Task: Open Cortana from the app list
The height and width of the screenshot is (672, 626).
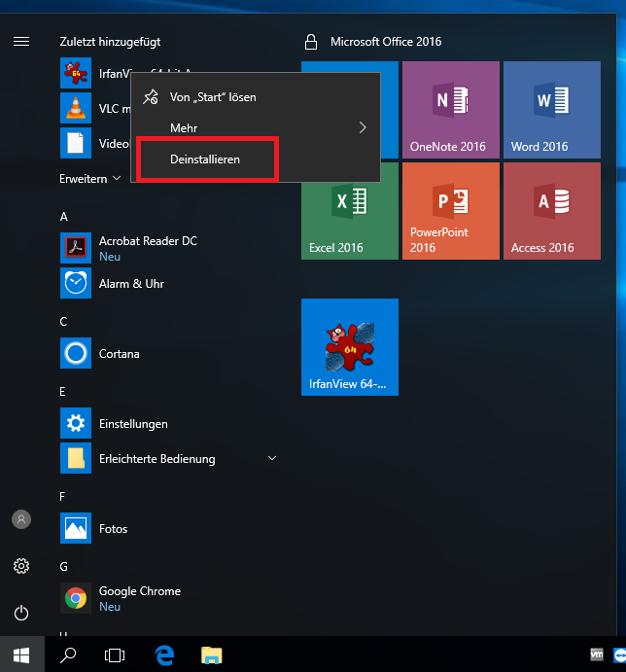Action: pos(119,354)
